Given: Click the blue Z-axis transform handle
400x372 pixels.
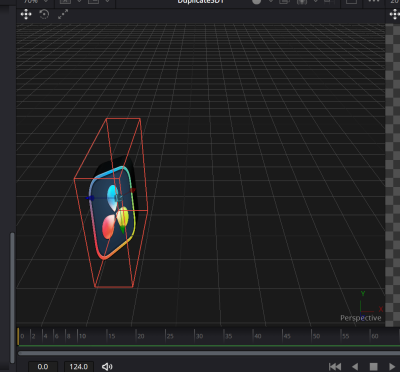Looking at the screenshot, I should pos(90,198).
